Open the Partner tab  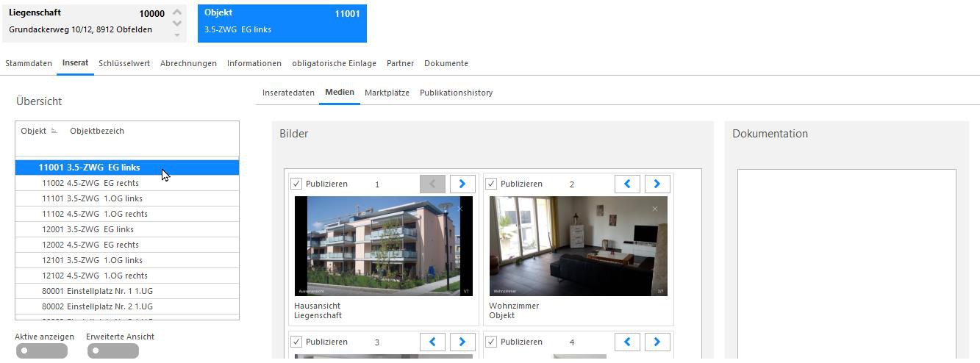pyautogui.click(x=400, y=63)
